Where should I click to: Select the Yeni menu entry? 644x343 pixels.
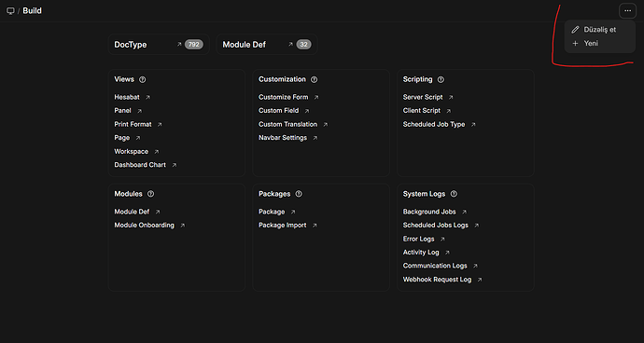[x=599, y=43]
